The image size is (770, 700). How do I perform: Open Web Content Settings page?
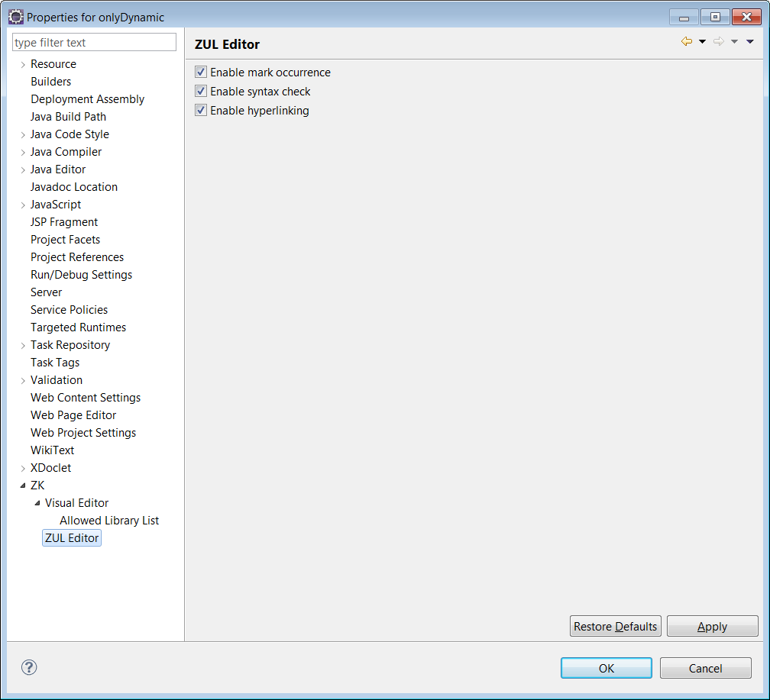(86, 398)
